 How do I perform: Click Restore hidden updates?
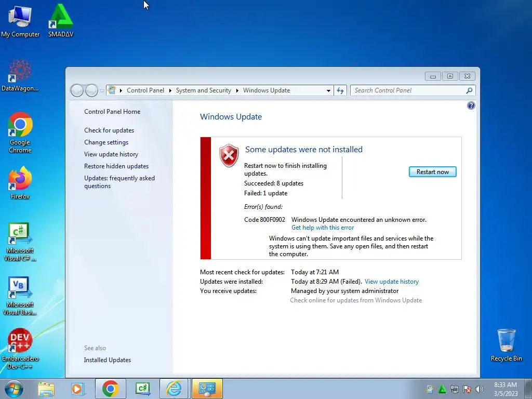pyautogui.click(x=116, y=166)
